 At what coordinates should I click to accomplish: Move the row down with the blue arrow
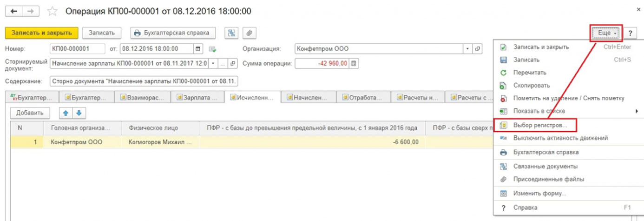[79, 113]
